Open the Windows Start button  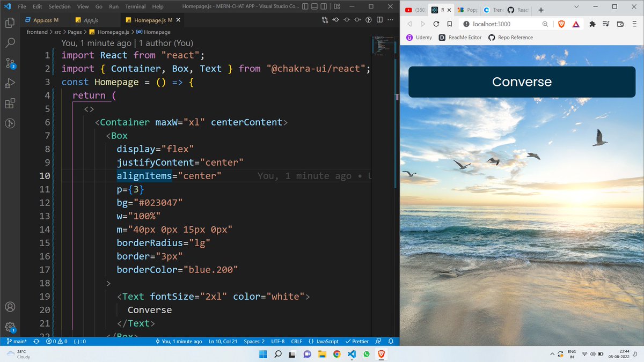[x=264, y=354]
